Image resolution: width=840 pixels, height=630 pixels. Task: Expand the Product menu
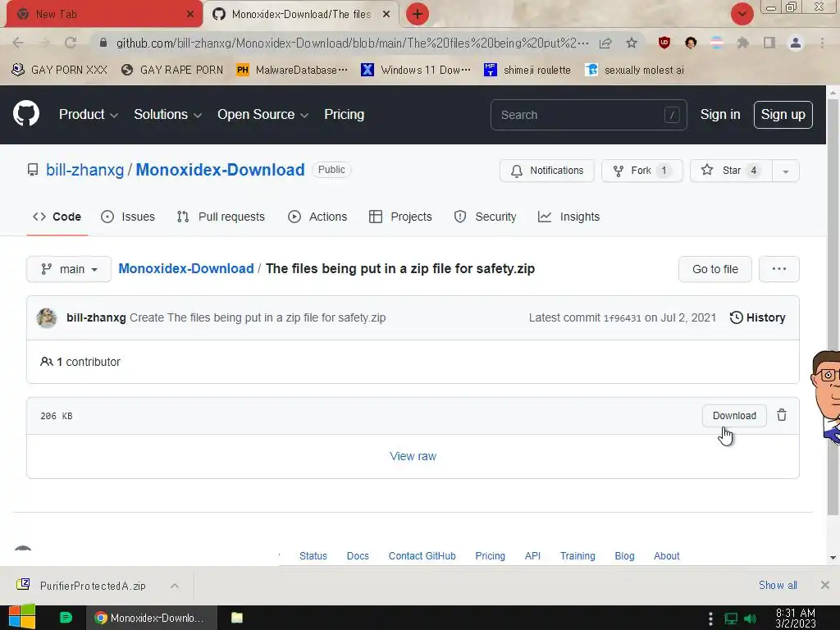88,114
